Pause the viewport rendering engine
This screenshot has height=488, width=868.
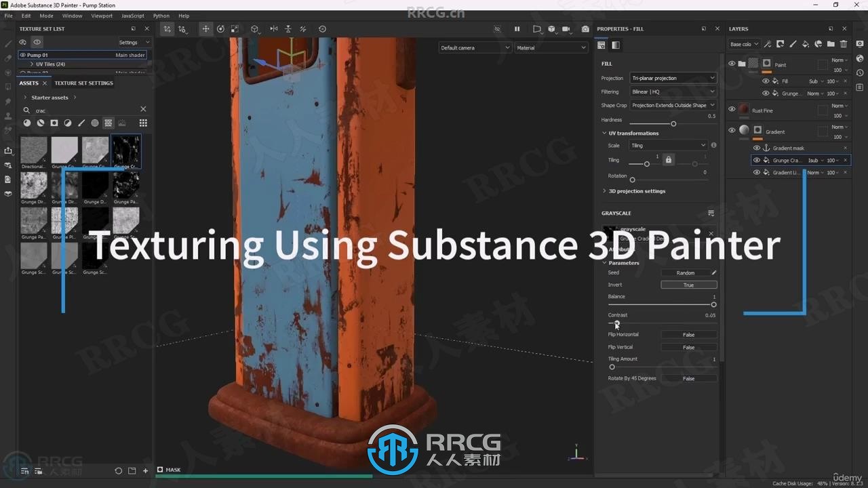click(517, 29)
